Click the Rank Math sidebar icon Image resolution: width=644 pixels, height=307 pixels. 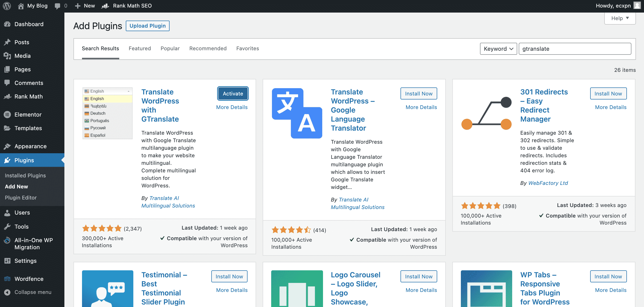click(x=7, y=96)
